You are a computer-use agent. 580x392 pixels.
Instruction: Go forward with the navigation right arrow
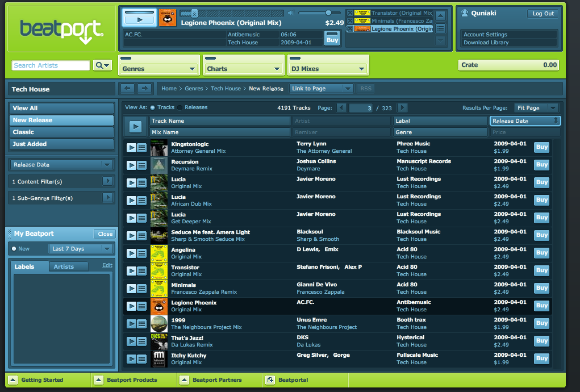145,89
